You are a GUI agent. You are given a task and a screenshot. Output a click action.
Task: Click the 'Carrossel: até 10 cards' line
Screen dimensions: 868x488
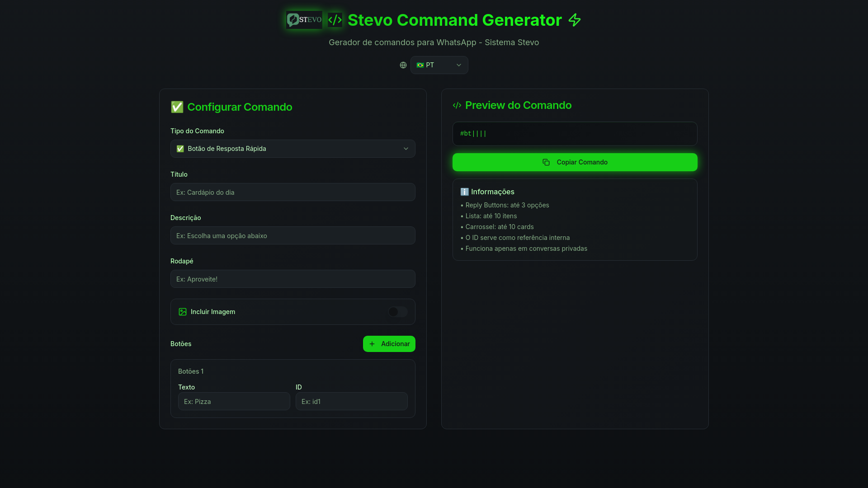[x=497, y=227]
